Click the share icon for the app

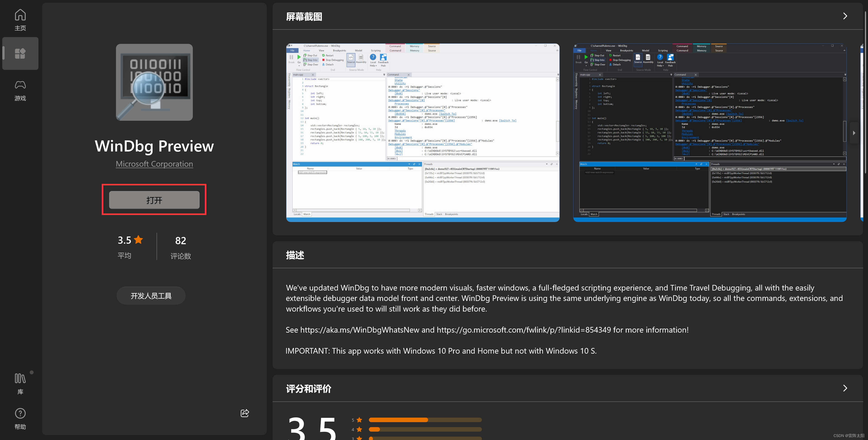click(x=245, y=413)
